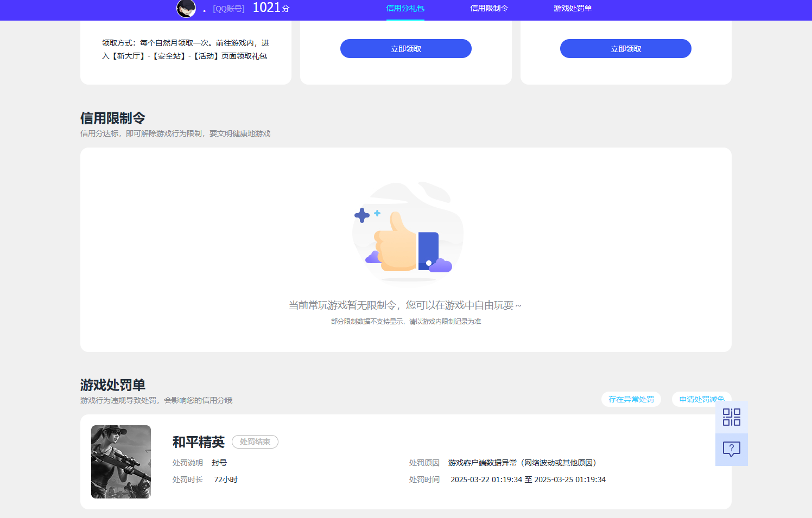812x518 pixels.
Task: Switch to 信用限制令 tab
Action: pyautogui.click(x=489, y=8)
